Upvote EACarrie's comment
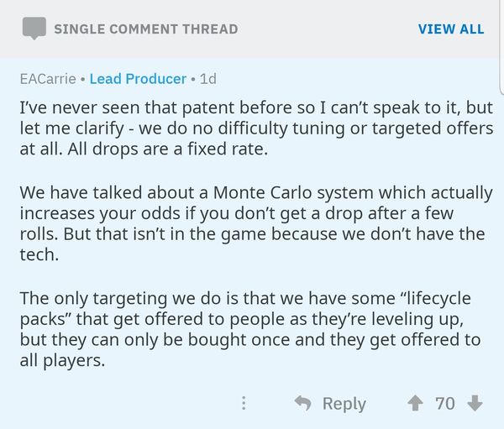This screenshot has width=504, height=429. [x=415, y=403]
